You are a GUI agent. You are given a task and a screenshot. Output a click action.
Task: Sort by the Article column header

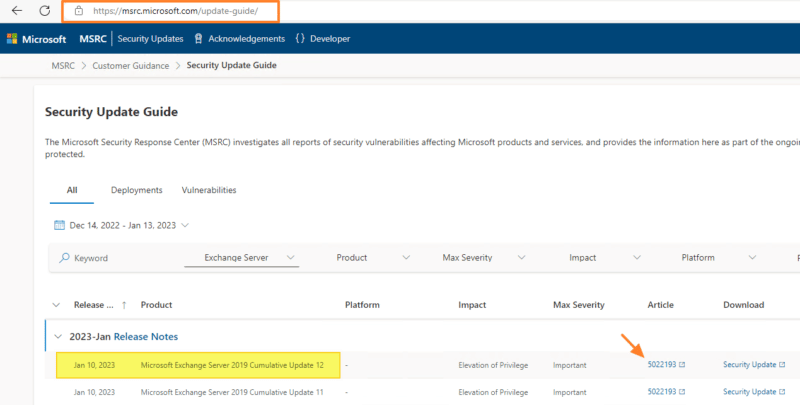[x=661, y=305]
